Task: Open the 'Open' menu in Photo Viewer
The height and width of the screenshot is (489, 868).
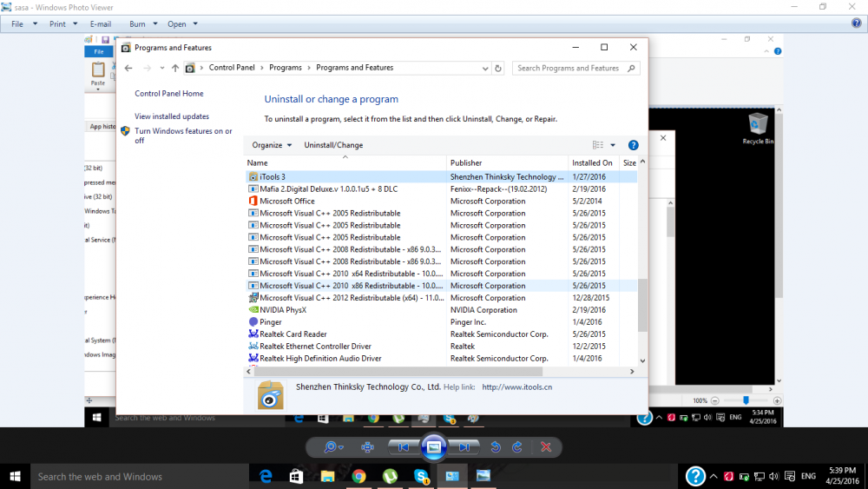Action: [x=182, y=24]
